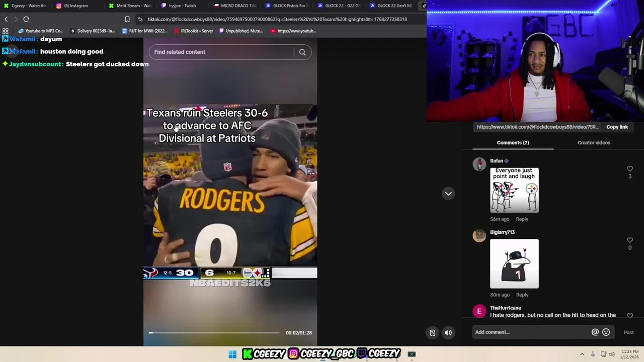
Task: Copy the video link
Action: 617,127
